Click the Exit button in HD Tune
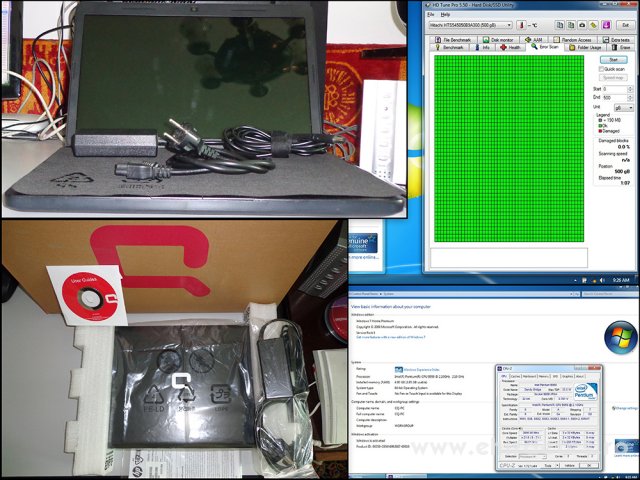This screenshot has width=640, height=480. click(627, 24)
